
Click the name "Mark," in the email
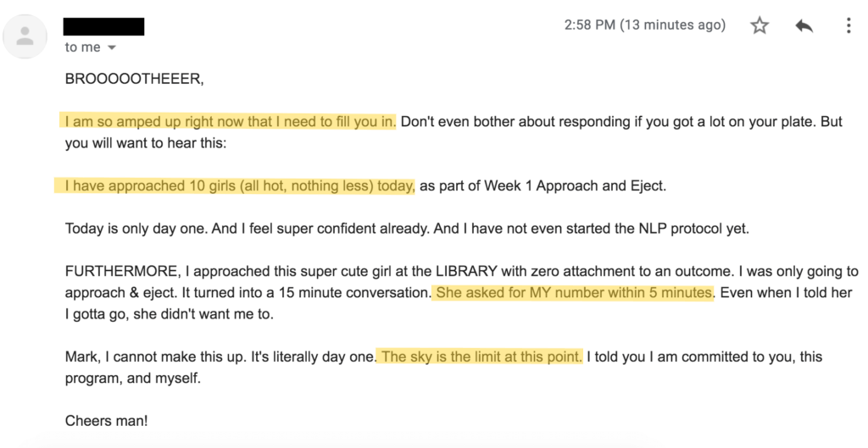(x=83, y=357)
